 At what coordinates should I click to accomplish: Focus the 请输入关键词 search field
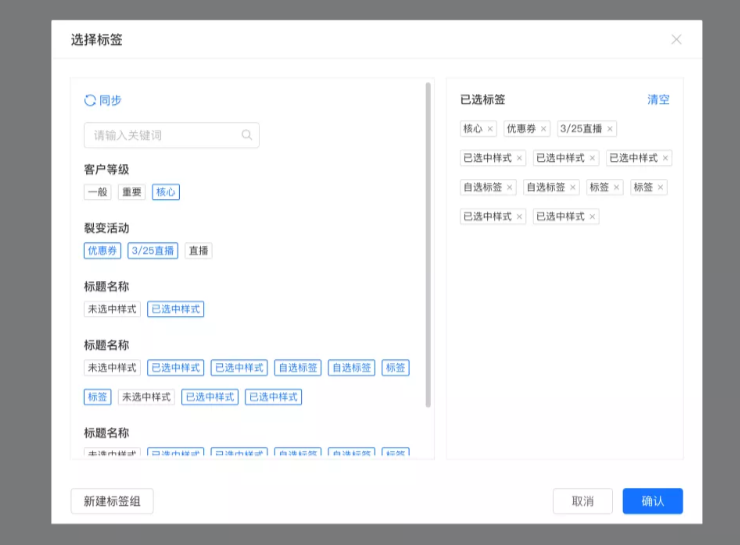(172, 135)
